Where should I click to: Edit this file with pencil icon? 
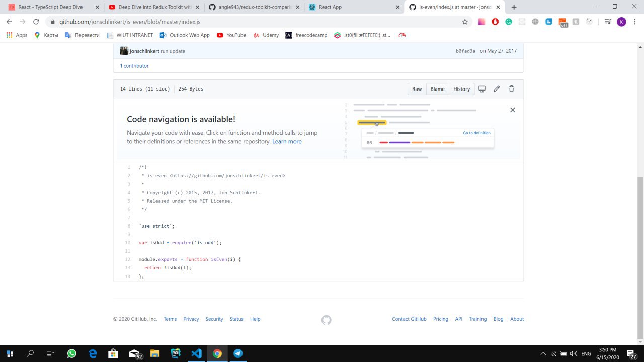[x=497, y=89]
